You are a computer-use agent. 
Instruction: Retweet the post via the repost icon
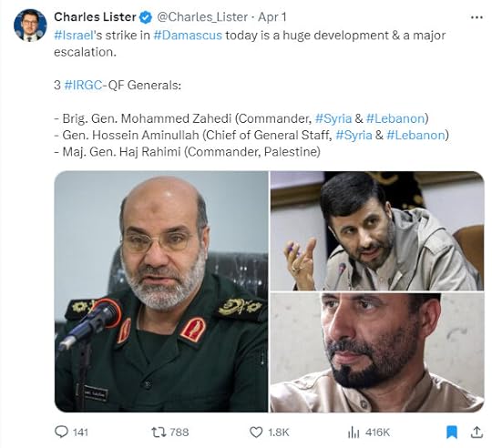click(x=159, y=433)
